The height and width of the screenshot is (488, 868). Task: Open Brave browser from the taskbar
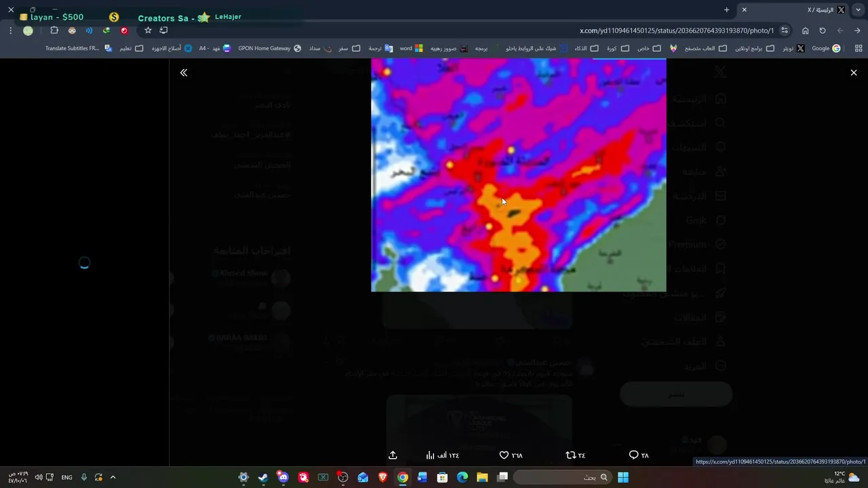coord(383,477)
